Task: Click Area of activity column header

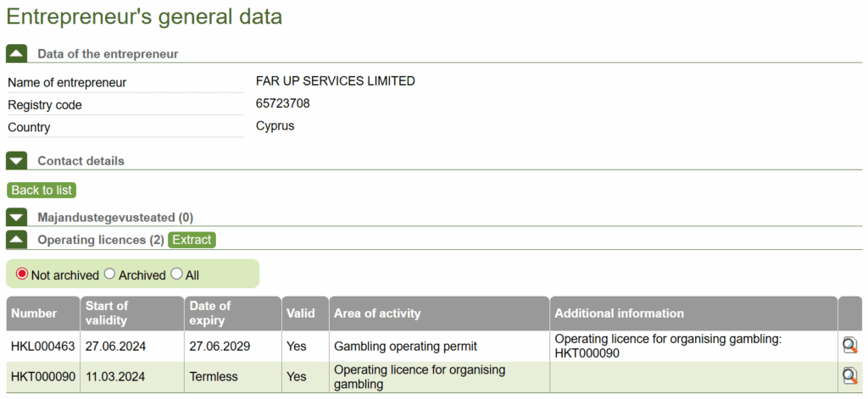Action: point(377,313)
